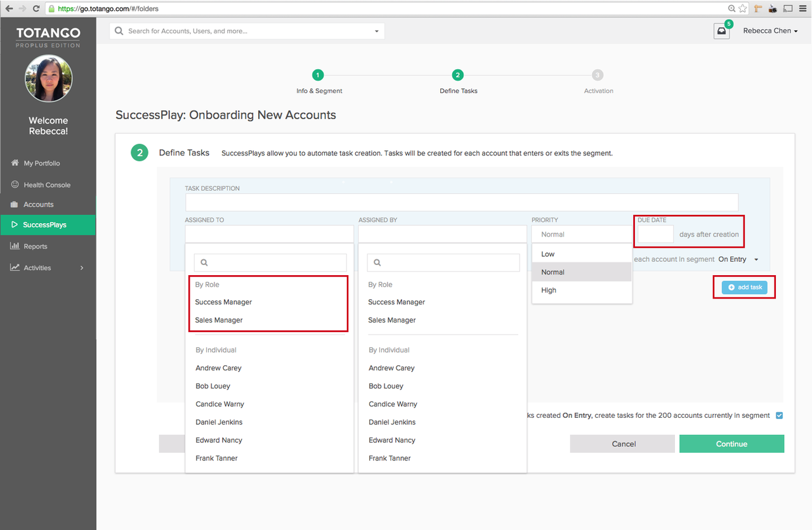Click the browser address bar URL
This screenshot has height=530, width=812.
(108, 9)
